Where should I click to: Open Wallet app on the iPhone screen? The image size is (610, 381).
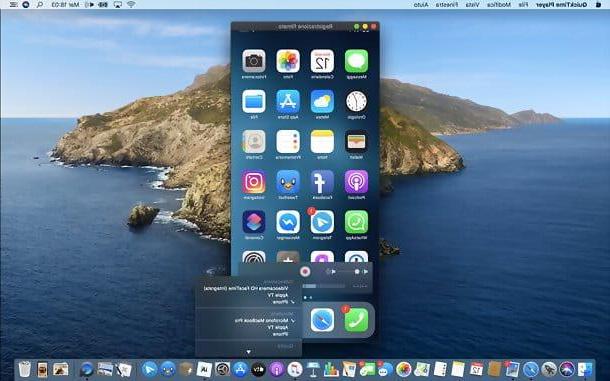coord(356,142)
